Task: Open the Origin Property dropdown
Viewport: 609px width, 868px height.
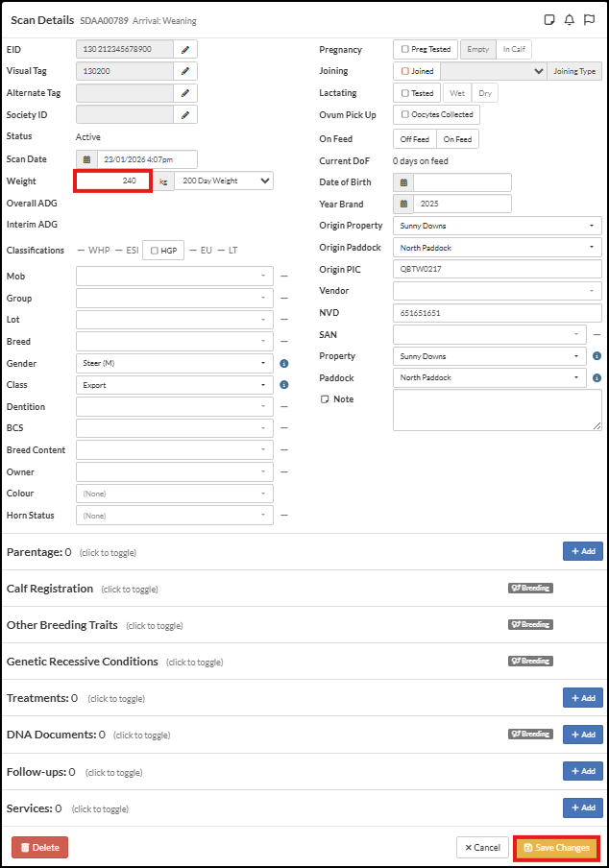Action: point(497,226)
